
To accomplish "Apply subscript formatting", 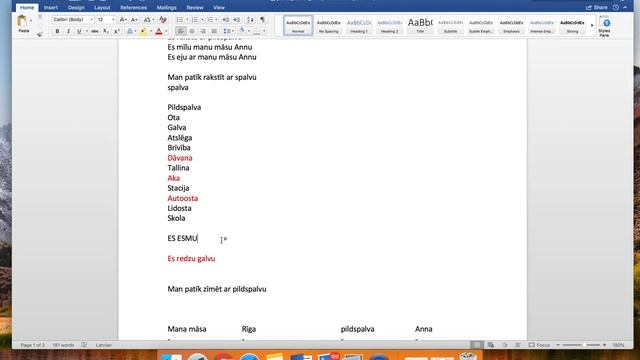I will (106, 31).
